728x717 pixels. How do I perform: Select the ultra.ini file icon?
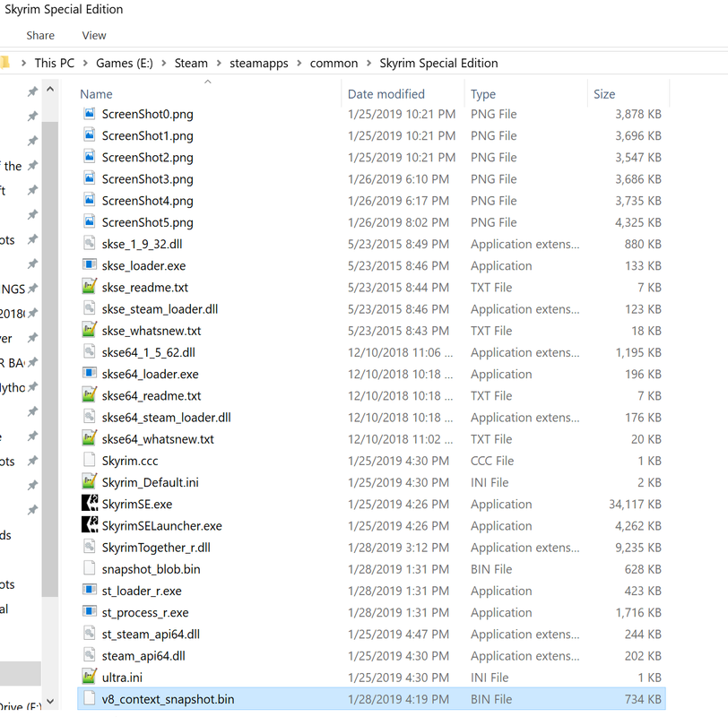(89, 676)
